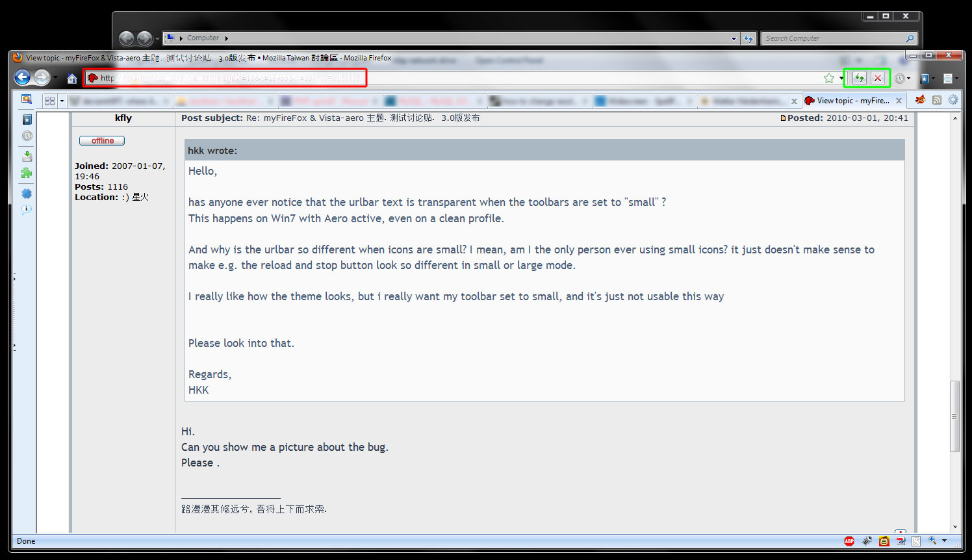Open the Add-ons puzzle icon in the sidebar
Viewport: 972px width, 560px height.
tap(27, 173)
